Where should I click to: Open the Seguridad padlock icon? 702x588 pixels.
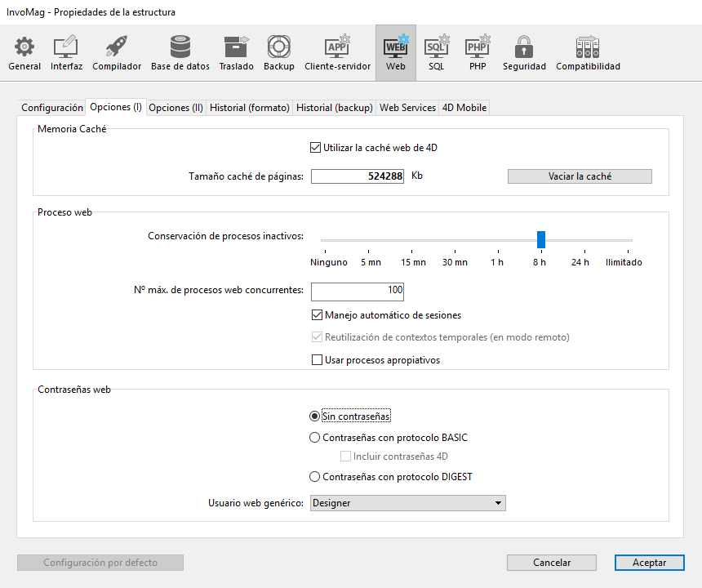coord(524,53)
